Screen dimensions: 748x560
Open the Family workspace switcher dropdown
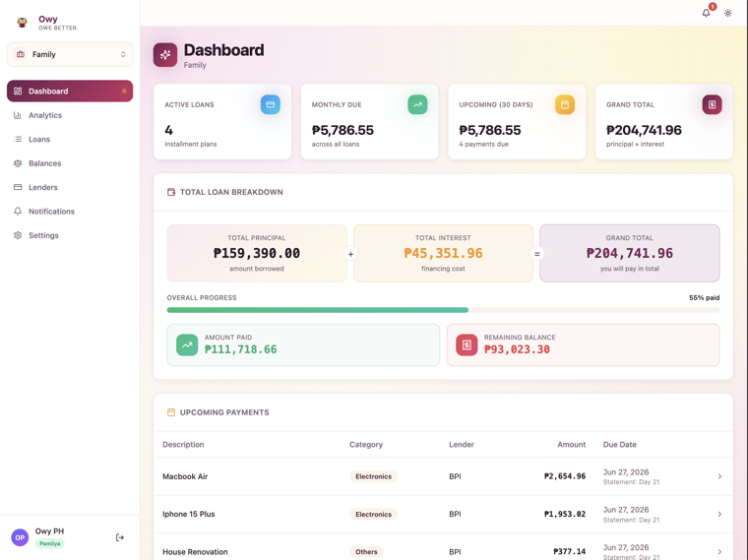(x=70, y=54)
